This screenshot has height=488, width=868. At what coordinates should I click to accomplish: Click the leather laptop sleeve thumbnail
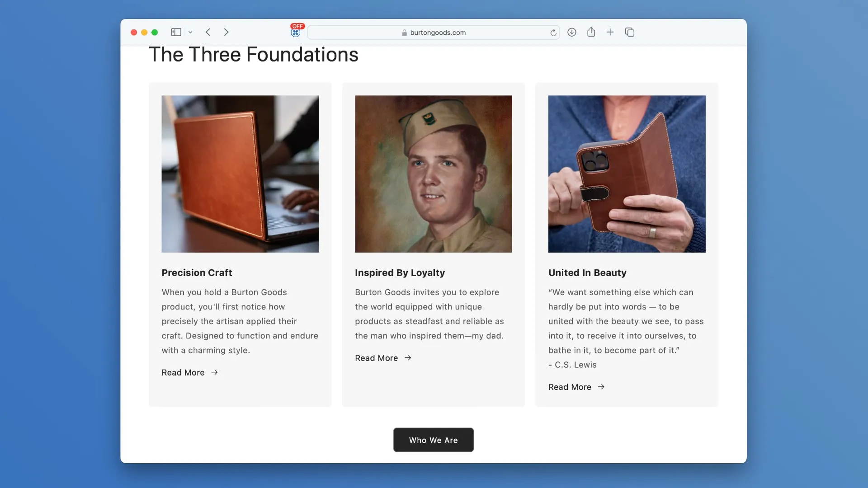pos(240,174)
